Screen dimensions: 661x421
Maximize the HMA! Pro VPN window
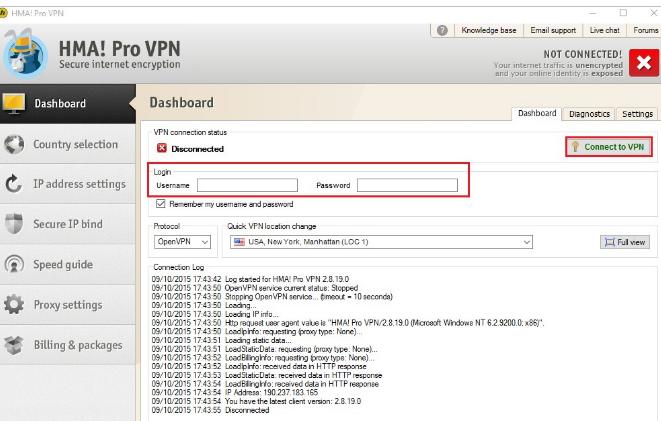[x=623, y=13]
